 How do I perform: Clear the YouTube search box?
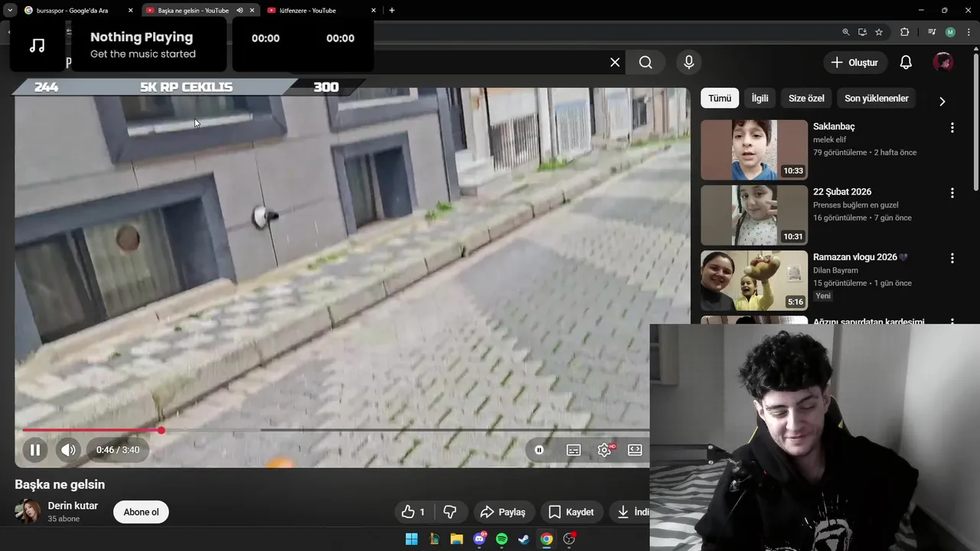pyautogui.click(x=615, y=62)
